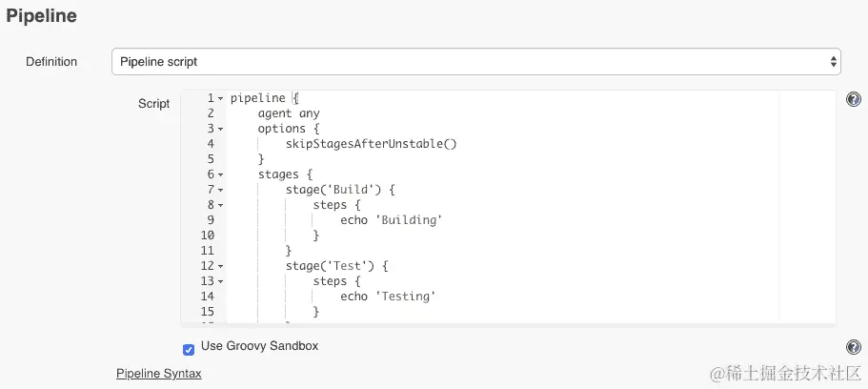Collapse the options block fold arrow on line 3
The height and width of the screenshot is (389, 868).
(221, 129)
